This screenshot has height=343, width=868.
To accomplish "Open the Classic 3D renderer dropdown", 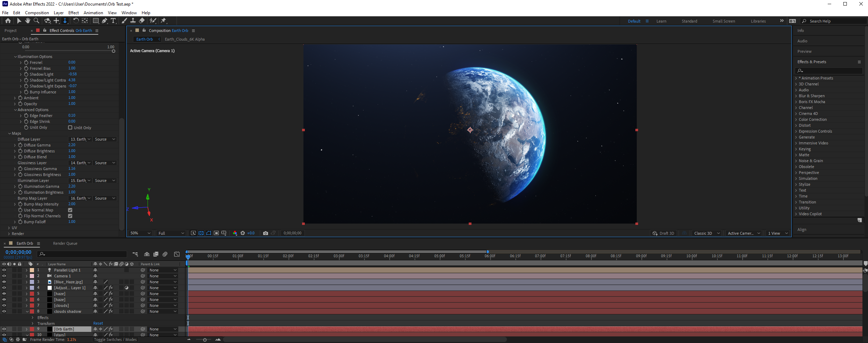I will [x=707, y=233].
